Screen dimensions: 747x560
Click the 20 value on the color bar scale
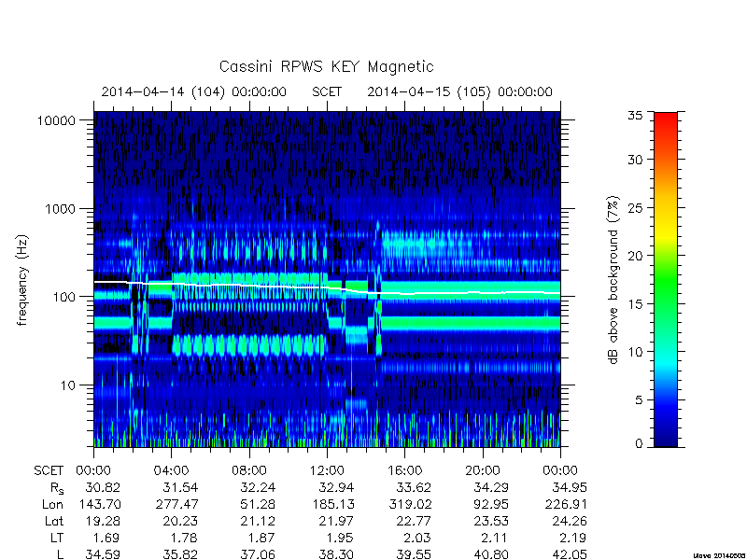coord(635,256)
